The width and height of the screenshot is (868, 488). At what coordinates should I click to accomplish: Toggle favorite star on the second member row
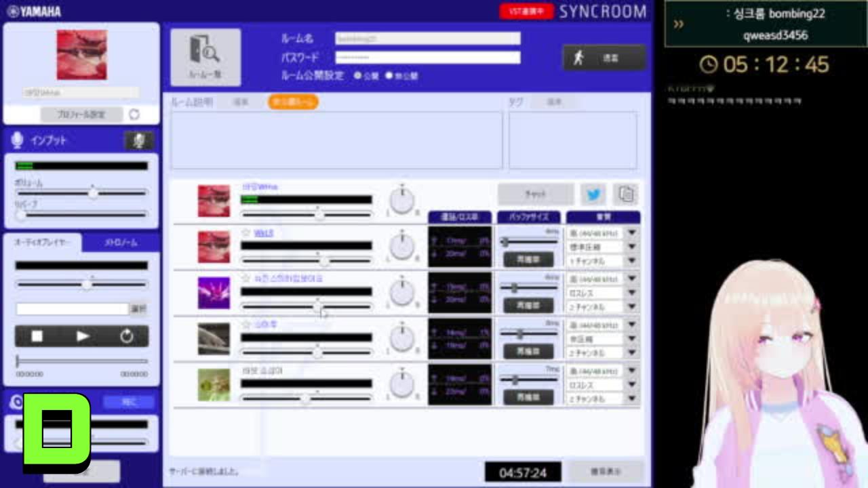click(x=246, y=232)
